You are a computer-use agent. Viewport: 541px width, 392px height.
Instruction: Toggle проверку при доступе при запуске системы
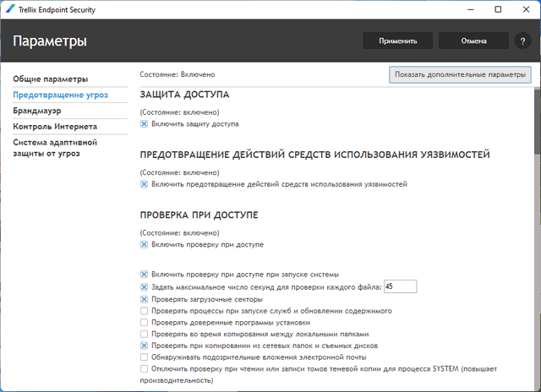[145, 275]
